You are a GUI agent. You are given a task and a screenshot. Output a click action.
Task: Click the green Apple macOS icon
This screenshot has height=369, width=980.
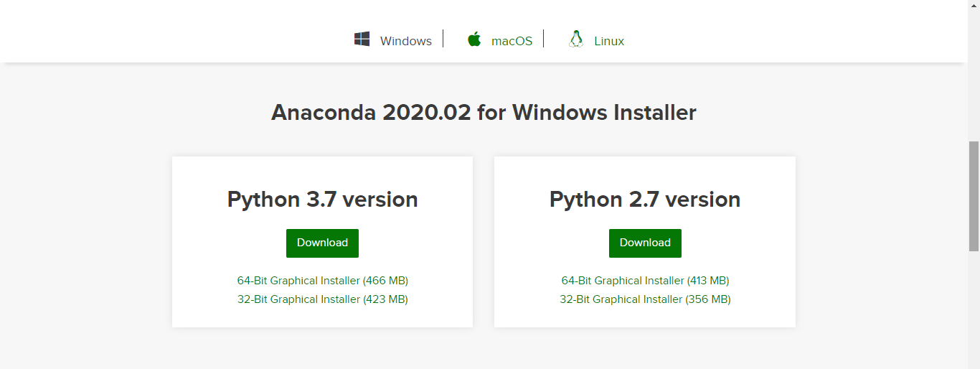click(473, 39)
